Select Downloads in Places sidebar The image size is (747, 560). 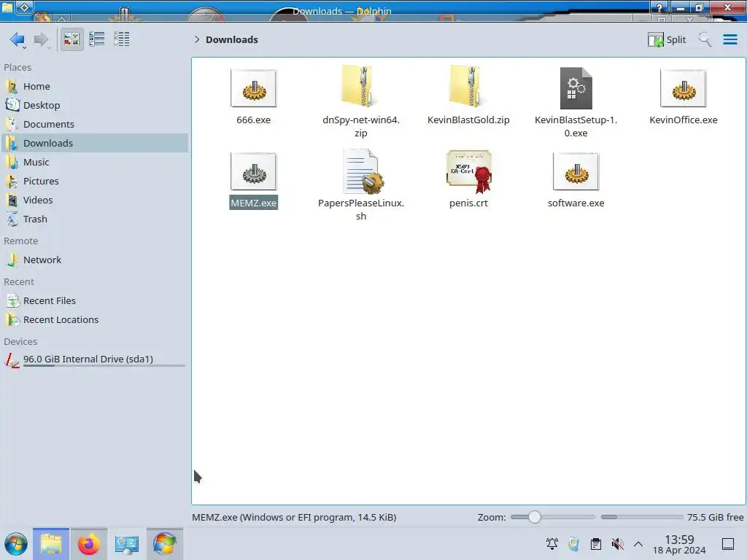point(94,144)
